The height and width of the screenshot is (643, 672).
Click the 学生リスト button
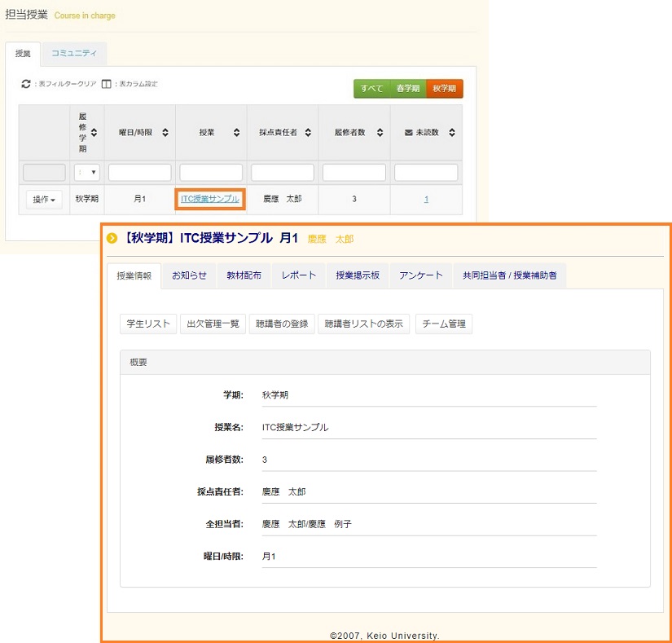click(147, 324)
